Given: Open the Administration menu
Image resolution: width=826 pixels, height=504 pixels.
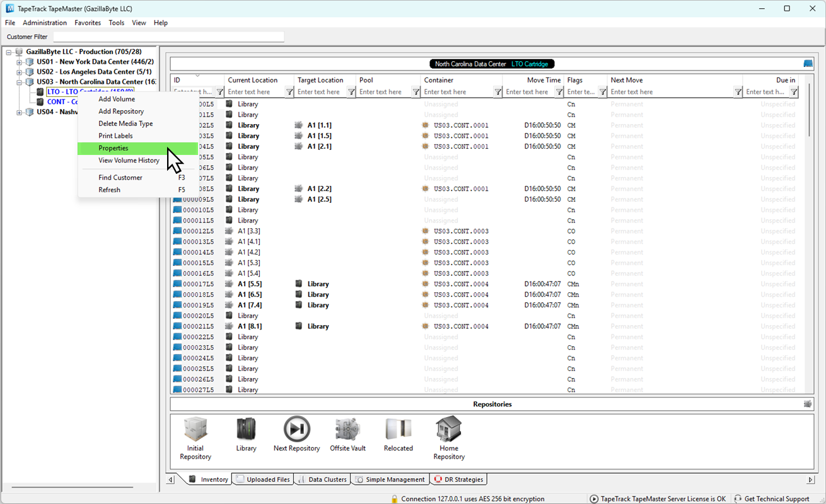Looking at the screenshot, I should 45,23.
